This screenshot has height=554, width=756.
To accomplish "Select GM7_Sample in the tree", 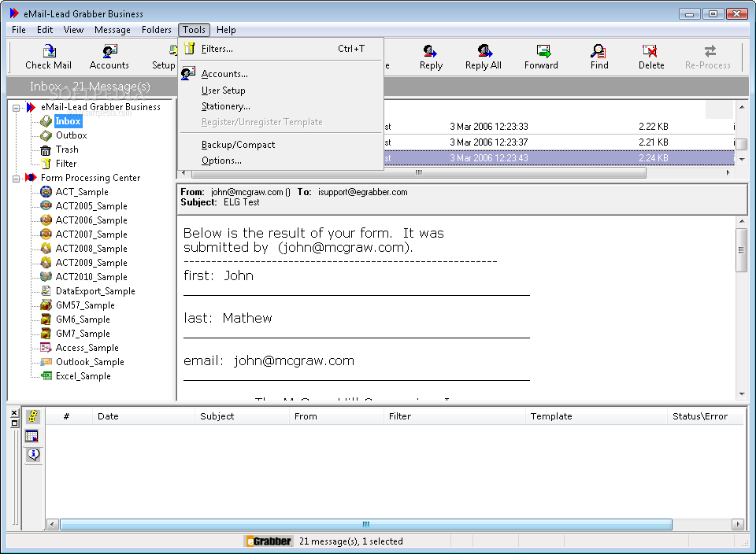I will [x=83, y=334].
